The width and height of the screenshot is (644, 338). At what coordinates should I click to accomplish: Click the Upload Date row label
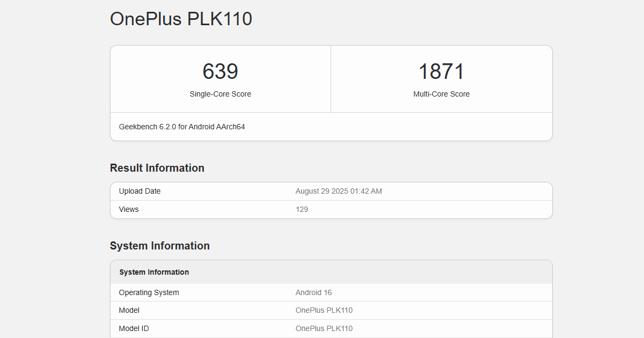click(x=140, y=192)
